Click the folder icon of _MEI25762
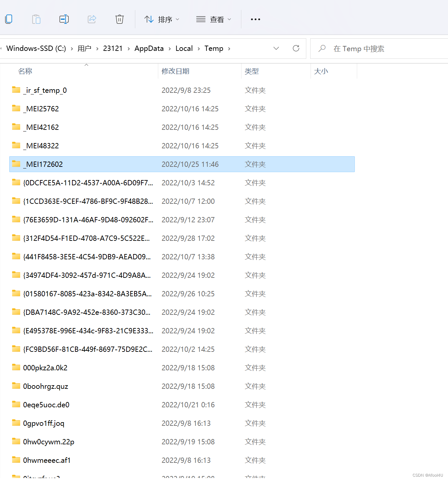Screen dimensions: 448x480 pos(16,108)
